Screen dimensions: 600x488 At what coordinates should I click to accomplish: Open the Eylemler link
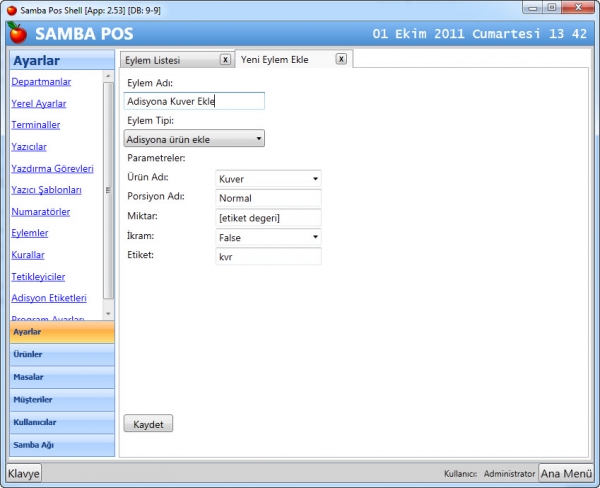[x=30, y=233]
